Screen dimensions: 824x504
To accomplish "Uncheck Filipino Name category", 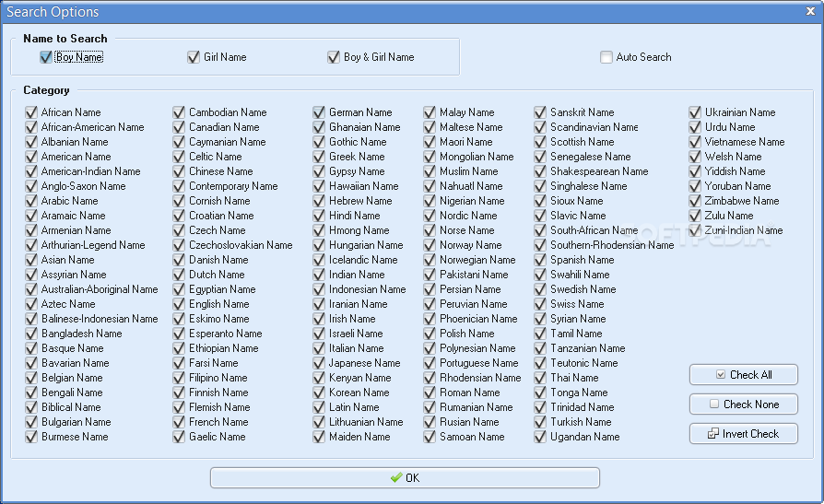I will [179, 378].
